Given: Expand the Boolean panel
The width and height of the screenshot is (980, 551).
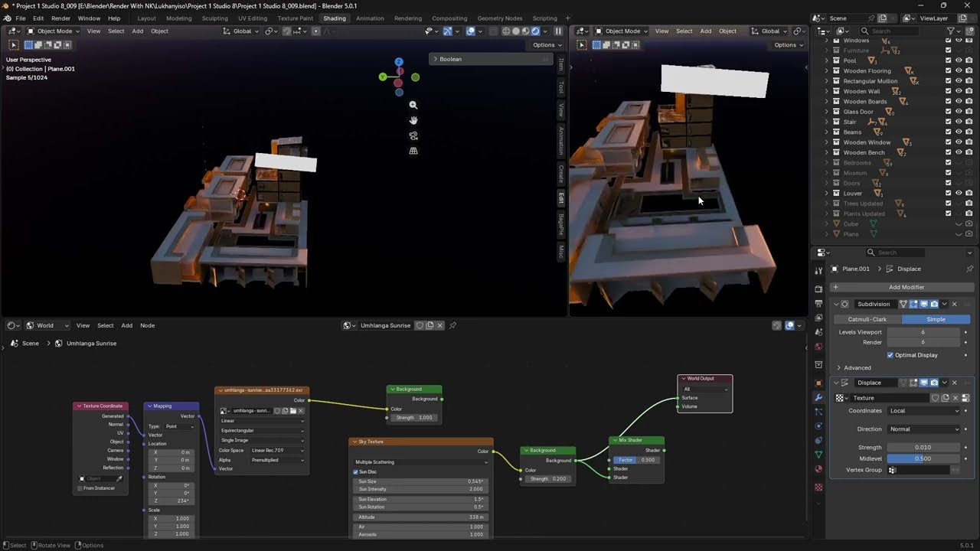Looking at the screenshot, I should [x=490, y=59].
